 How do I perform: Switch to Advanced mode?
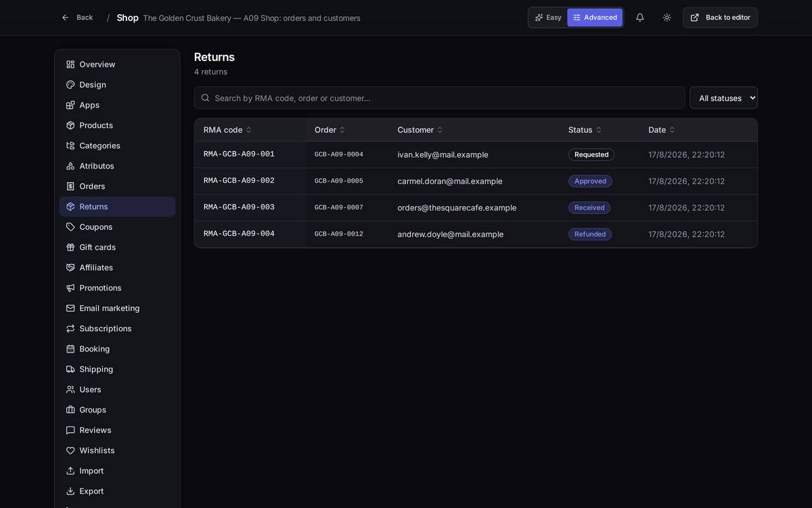[x=595, y=18]
